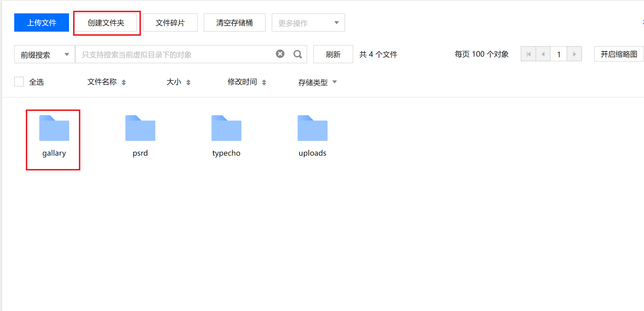Open the typecho folder icon
The width and height of the screenshot is (644, 311).
pyautogui.click(x=226, y=128)
